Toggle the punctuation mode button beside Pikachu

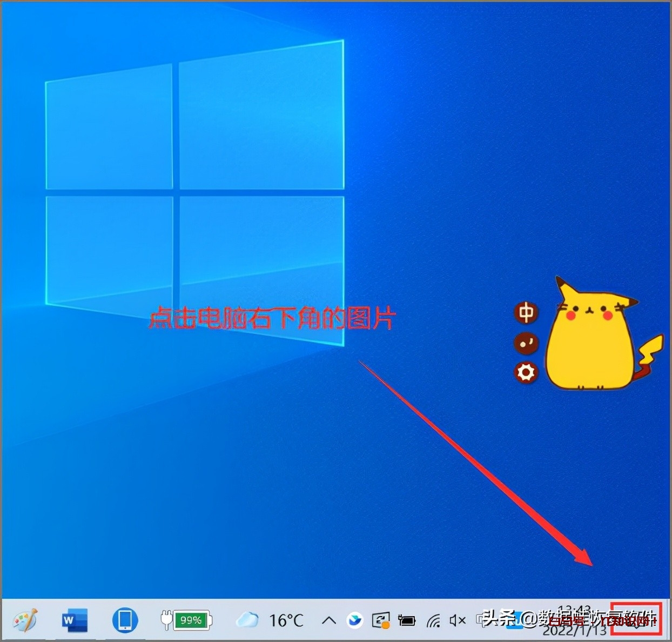click(526, 343)
